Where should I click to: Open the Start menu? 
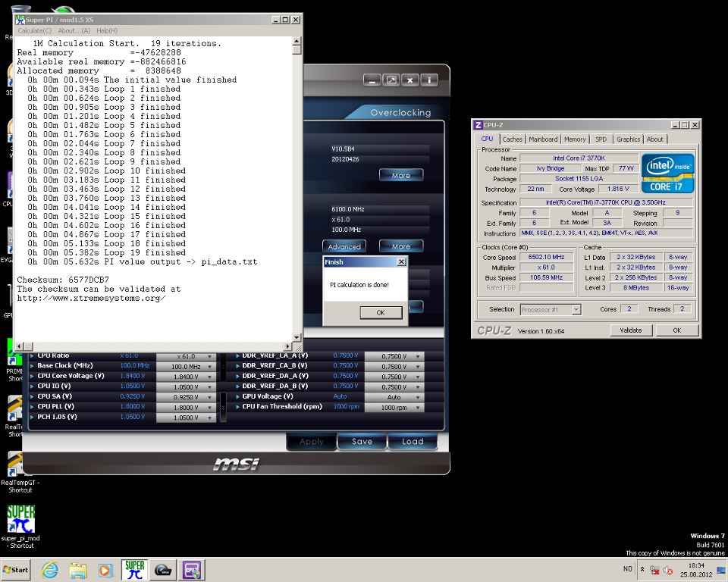16,570
